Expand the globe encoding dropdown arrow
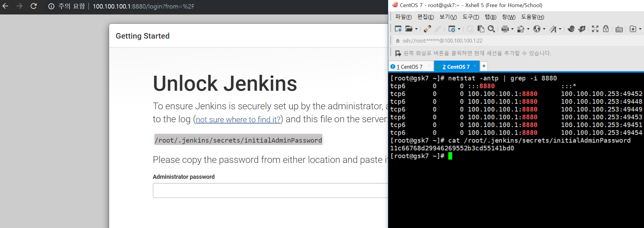 click(x=544, y=29)
